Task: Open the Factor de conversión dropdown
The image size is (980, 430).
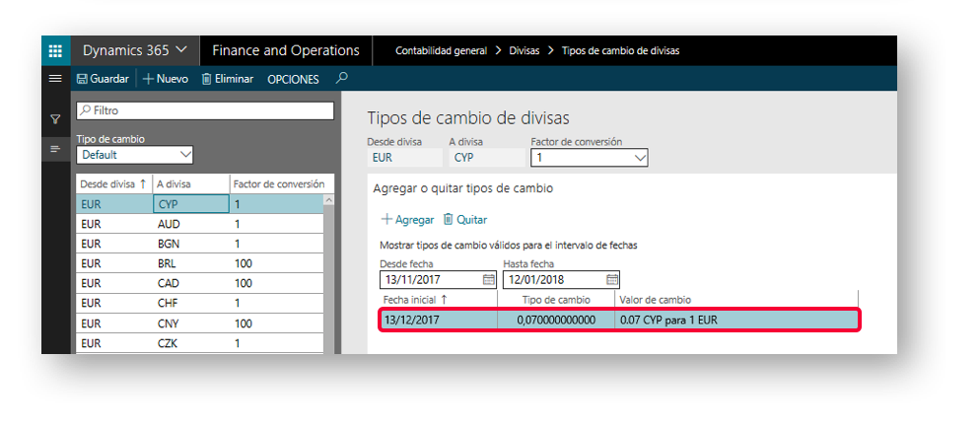Action: pos(590,158)
